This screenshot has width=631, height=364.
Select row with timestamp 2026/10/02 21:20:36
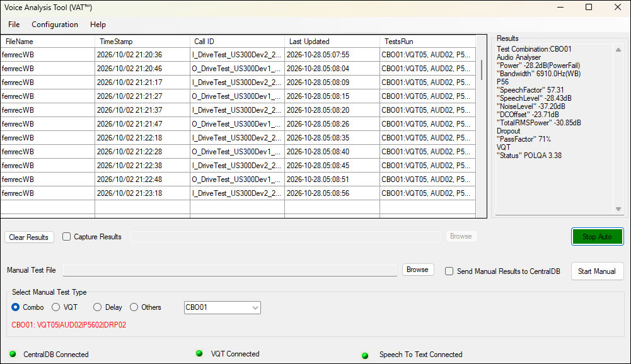(x=238, y=55)
